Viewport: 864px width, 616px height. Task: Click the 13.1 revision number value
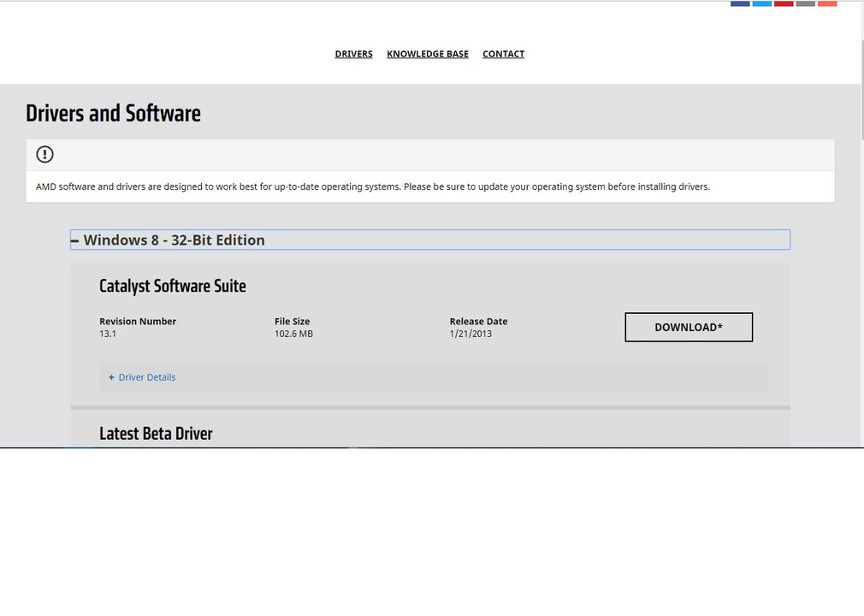108,334
